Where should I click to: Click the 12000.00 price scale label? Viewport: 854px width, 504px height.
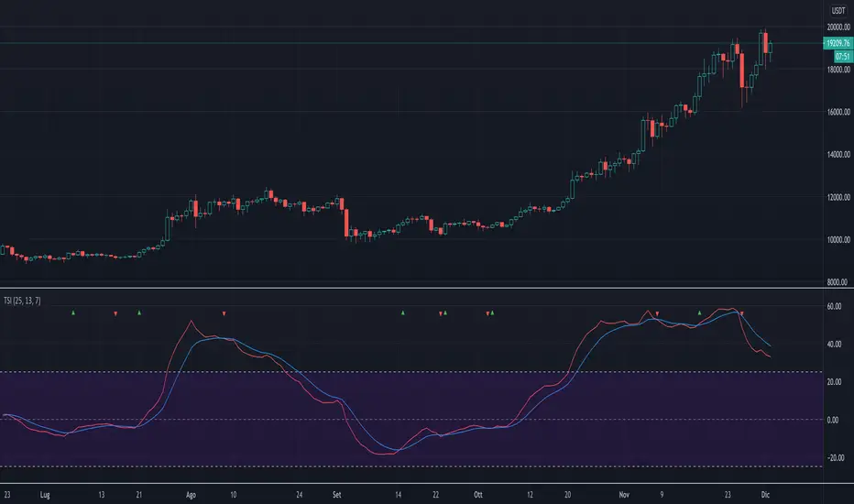coord(838,197)
